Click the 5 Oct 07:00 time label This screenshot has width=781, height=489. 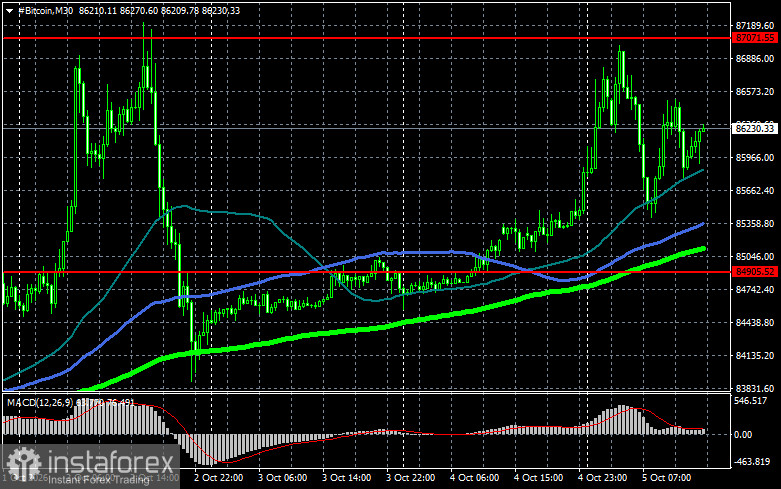click(666, 478)
